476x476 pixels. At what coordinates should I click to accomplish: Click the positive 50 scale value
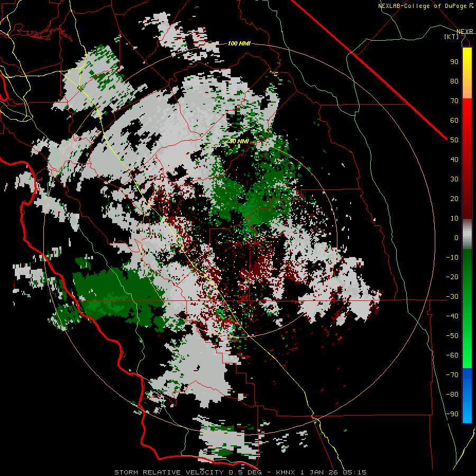(x=454, y=140)
